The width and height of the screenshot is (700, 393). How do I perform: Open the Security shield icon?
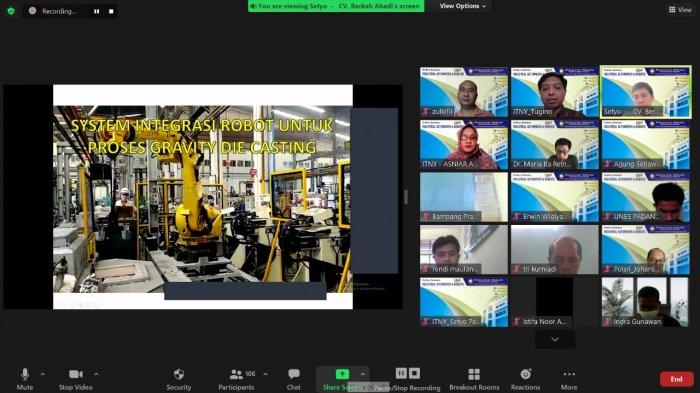(x=179, y=374)
